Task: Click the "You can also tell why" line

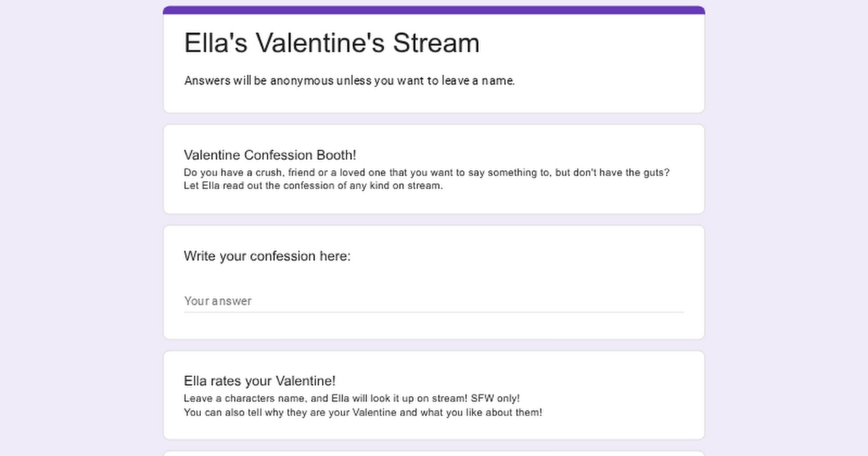Action: coord(362,413)
